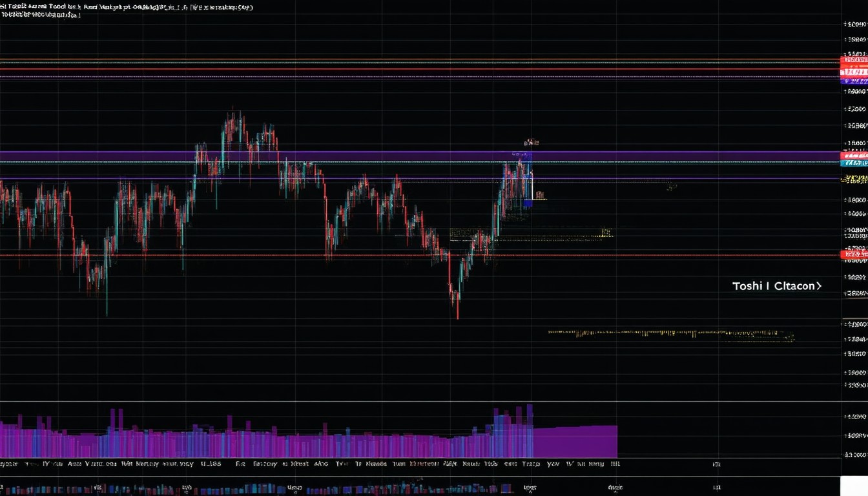Click the blue position box at latest candle

coord(528,203)
